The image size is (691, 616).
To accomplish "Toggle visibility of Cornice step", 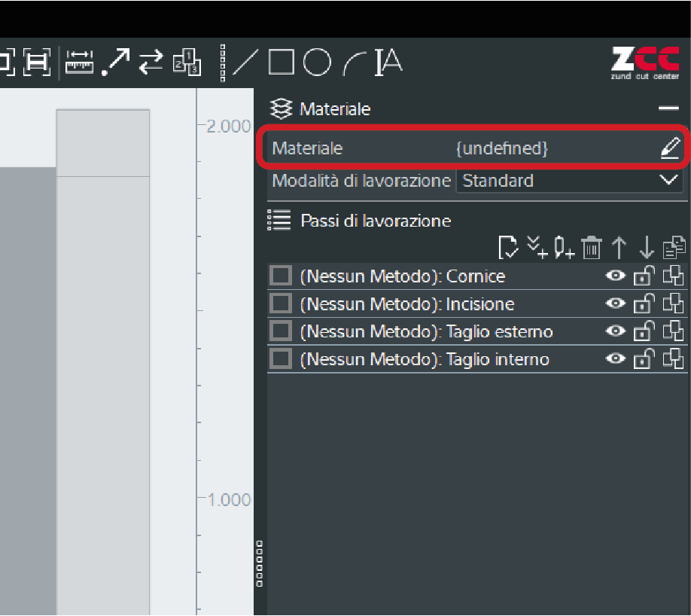I will click(616, 276).
